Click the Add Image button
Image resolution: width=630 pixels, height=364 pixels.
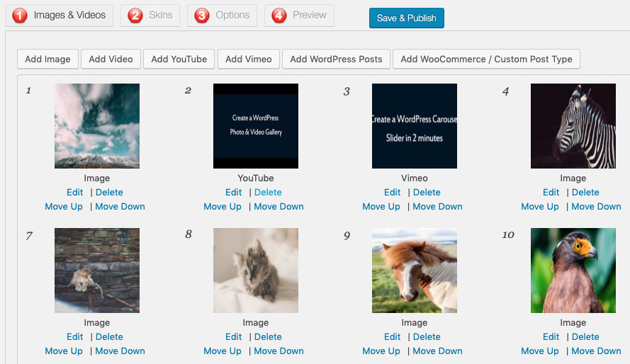coord(47,59)
